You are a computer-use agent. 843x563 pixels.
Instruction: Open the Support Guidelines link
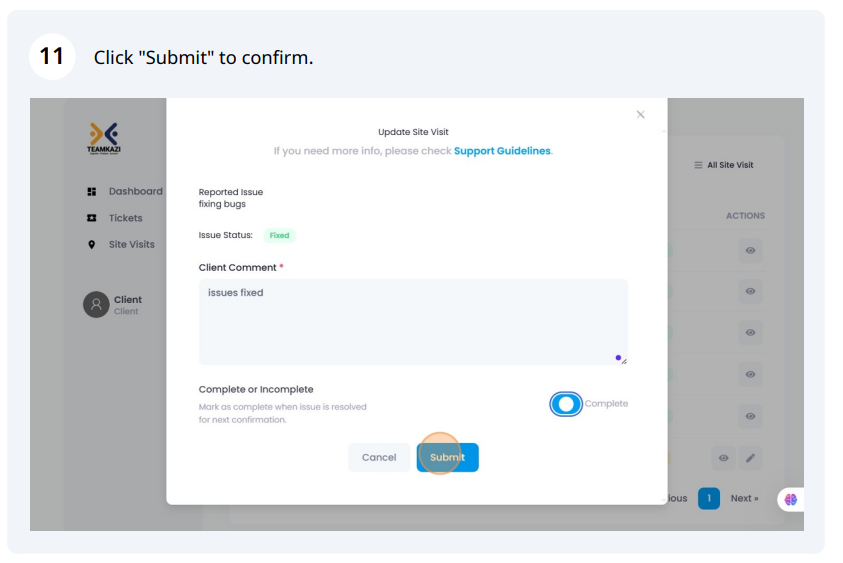coord(502,151)
